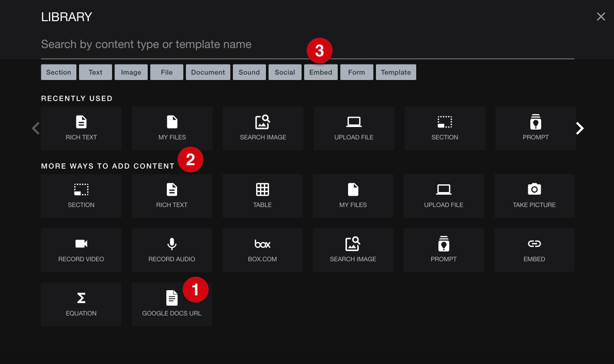Filter library by Form
The height and width of the screenshot is (364, 614).
pyautogui.click(x=357, y=72)
